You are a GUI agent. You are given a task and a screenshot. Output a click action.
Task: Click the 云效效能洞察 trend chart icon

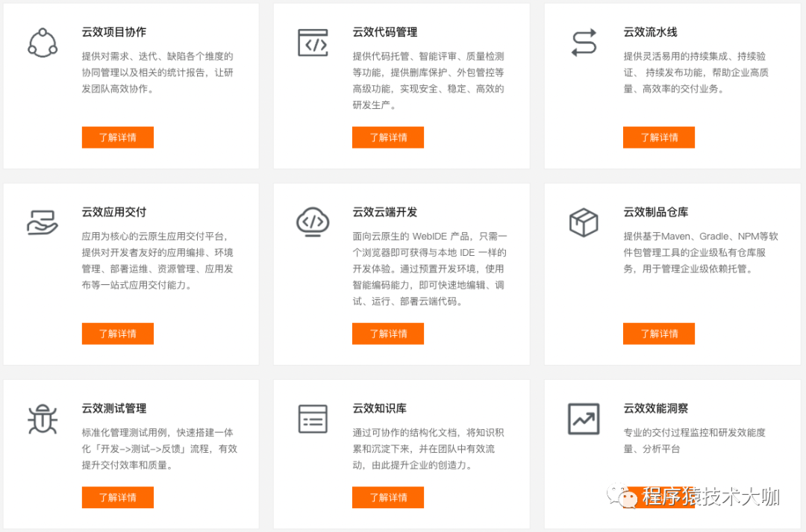pos(584,419)
